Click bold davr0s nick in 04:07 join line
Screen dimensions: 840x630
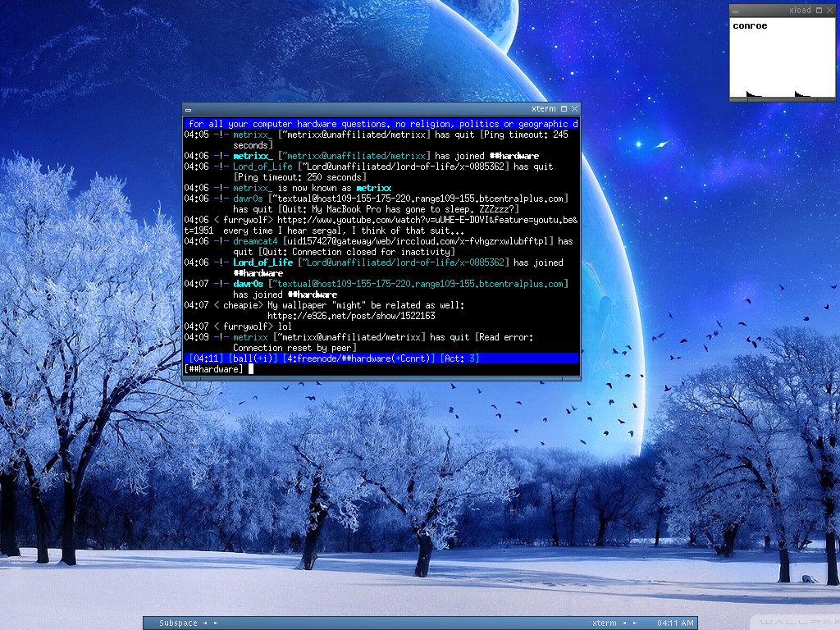click(x=248, y=284)
